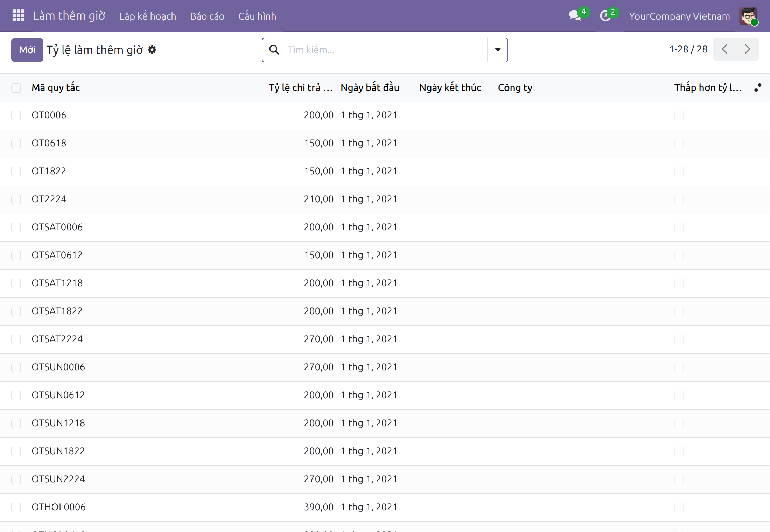Open the OTSUN1822 rule record
This screenshot has width=770, height=532.
pyautogui.click(x=58, y=451)
